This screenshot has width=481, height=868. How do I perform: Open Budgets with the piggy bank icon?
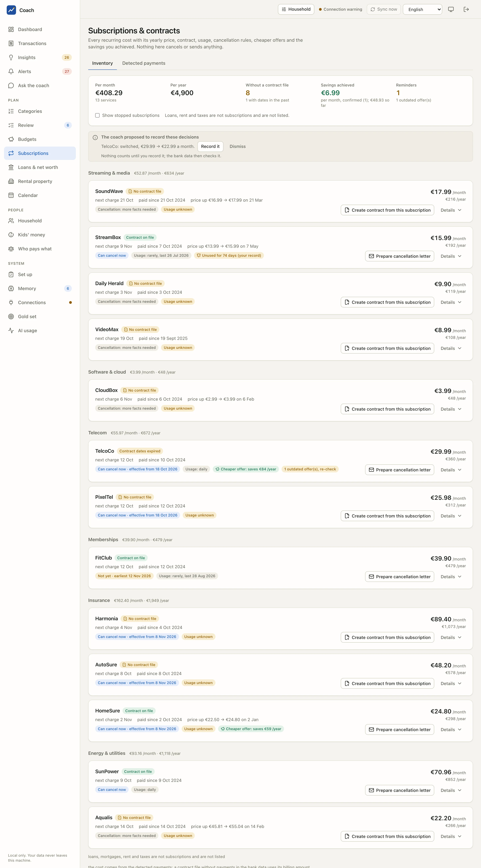[40, 139]
